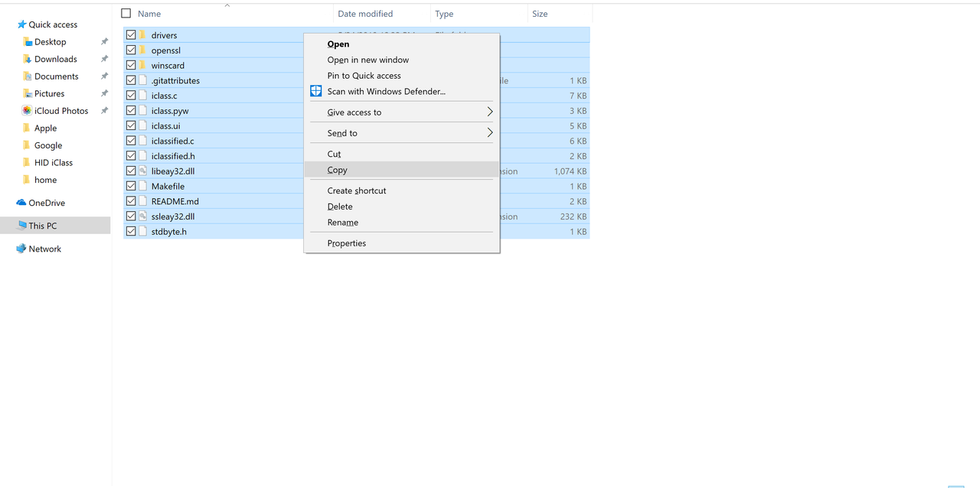
Task: Choose Rename from the context menu
Action: tap(343, 223)
